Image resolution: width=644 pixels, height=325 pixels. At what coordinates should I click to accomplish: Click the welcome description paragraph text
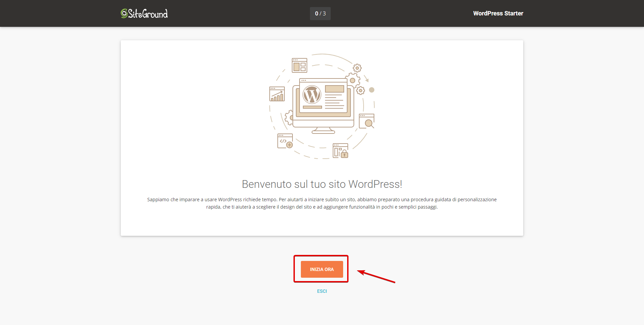point(322,203)
